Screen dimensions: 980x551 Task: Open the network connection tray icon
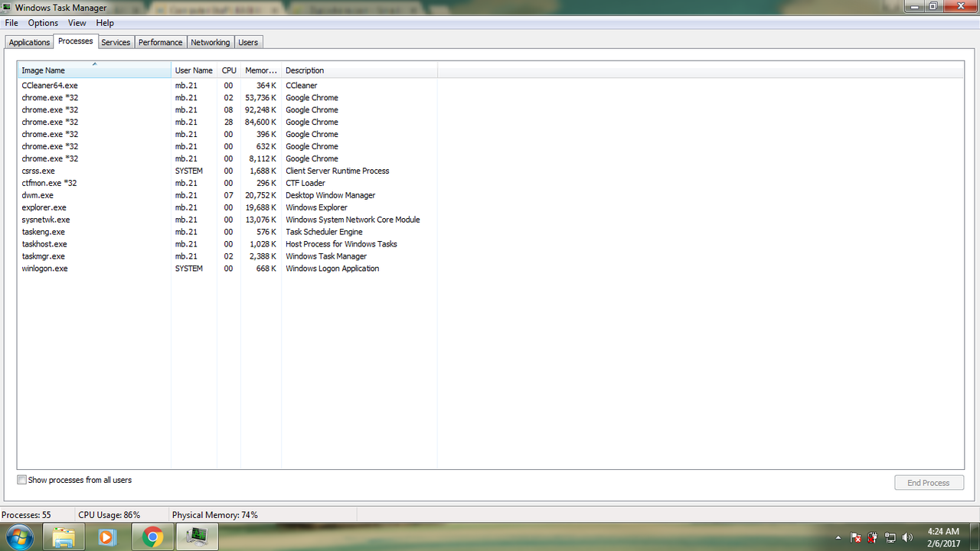(890, 537)
